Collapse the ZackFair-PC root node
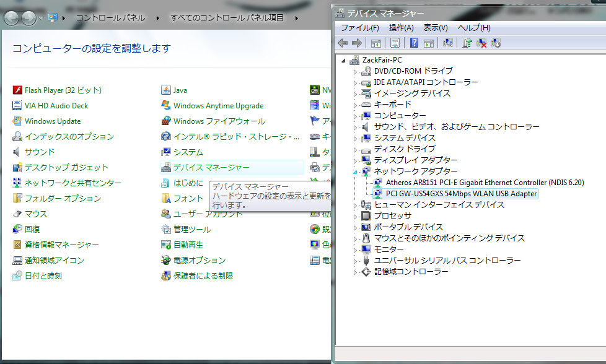 (343, 61)
